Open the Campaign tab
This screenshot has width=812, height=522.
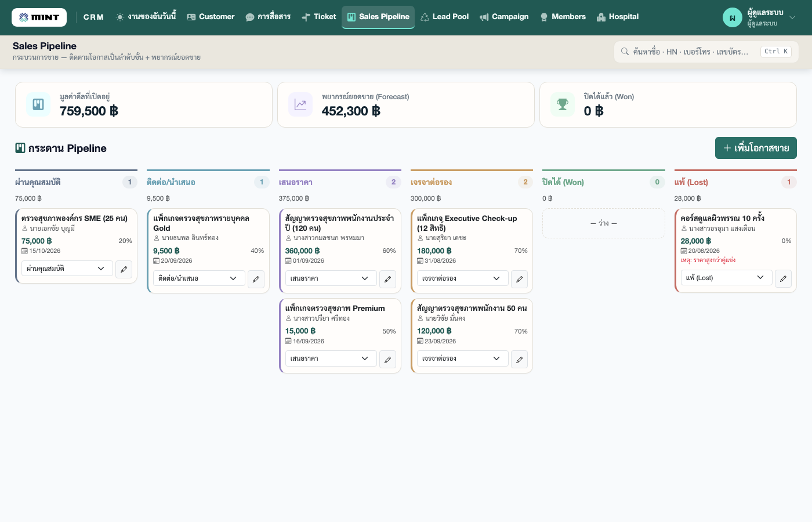[x=504, y=17]
